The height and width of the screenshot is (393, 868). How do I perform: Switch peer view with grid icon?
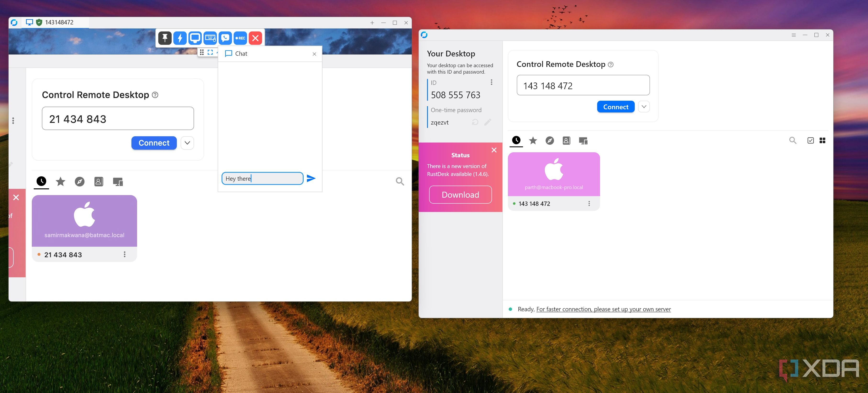tap(823, 140)
